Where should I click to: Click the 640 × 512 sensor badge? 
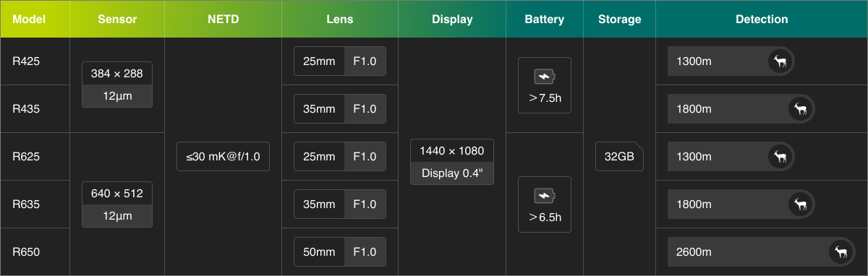click(117, 204)
